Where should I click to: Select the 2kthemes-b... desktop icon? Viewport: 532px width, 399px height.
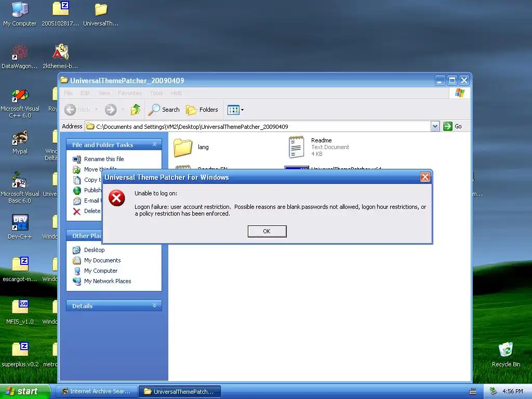click(x=60, y=57)
